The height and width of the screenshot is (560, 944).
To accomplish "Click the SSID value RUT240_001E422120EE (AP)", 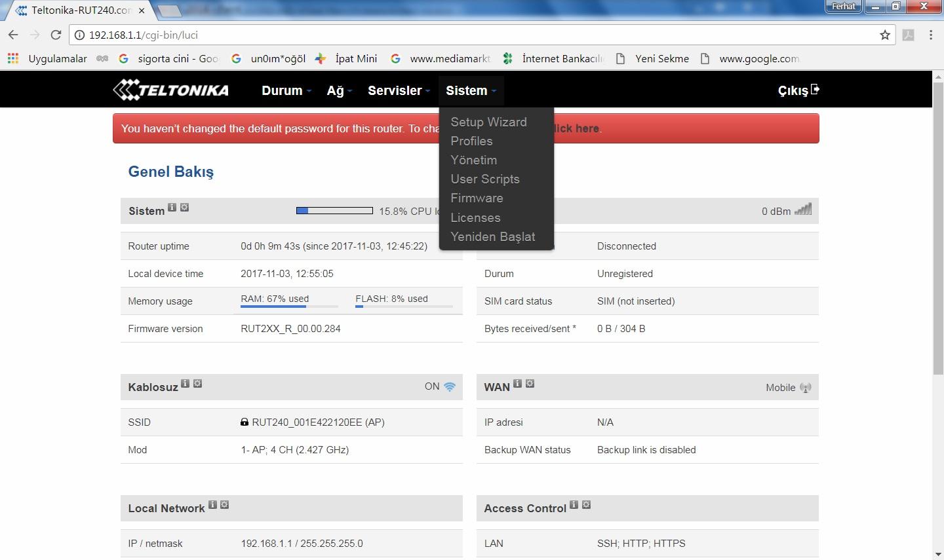I will tap(318, 422).
